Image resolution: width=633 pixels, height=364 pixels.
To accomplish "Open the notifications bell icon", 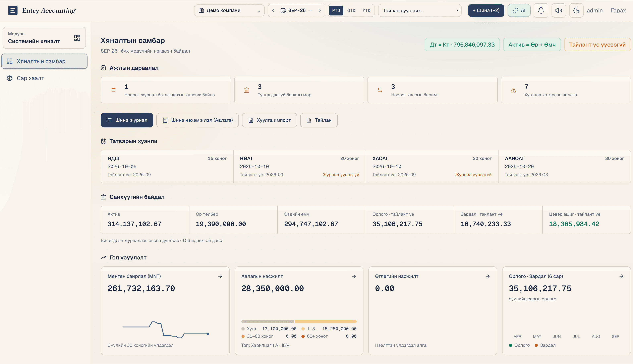I will (x=541, y=10).
